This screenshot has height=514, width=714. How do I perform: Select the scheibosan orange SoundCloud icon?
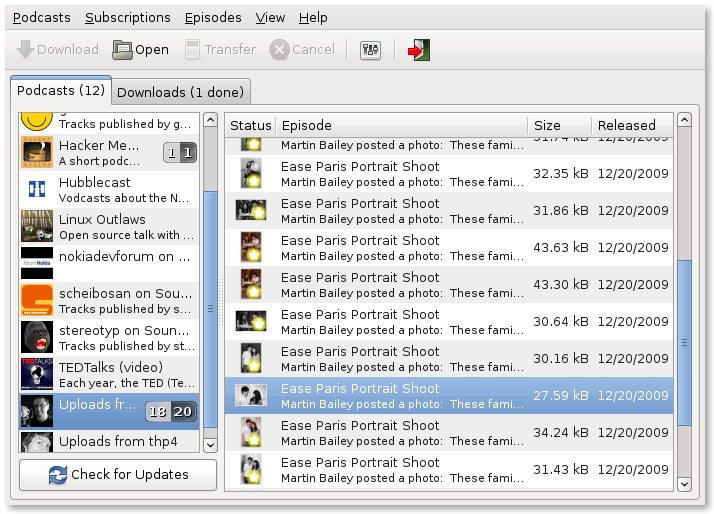coord(37,301)
